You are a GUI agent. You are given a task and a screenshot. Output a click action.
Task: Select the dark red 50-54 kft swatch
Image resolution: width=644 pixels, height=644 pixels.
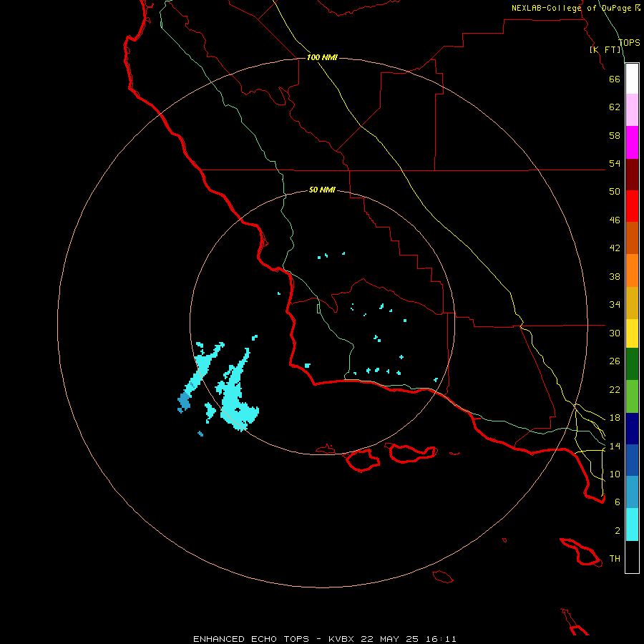point(632,175)
